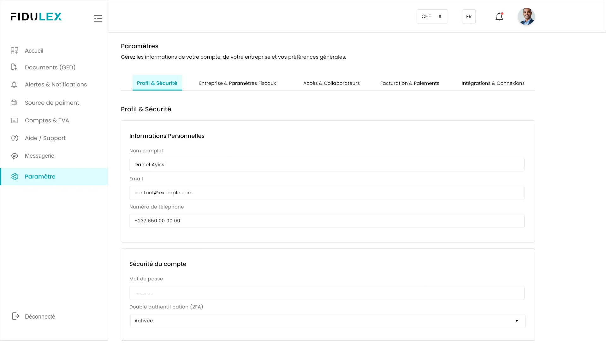Click the Documents (GED) file icon
The image size is (606, 364).
click(x=14, y=67)
